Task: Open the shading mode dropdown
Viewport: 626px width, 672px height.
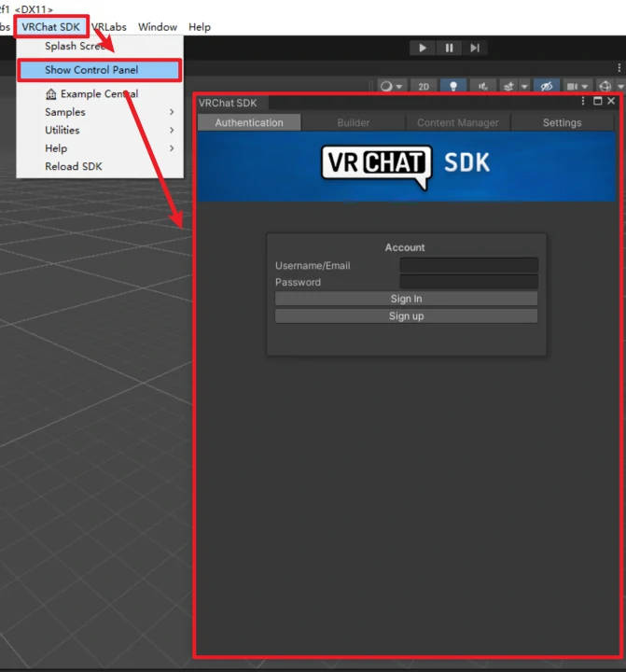Action: [x=392, y=87]
